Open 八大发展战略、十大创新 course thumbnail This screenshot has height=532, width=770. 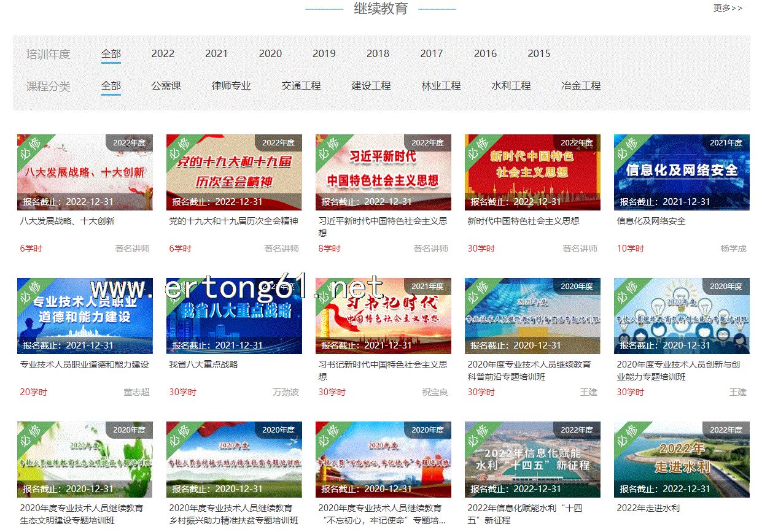85,172
